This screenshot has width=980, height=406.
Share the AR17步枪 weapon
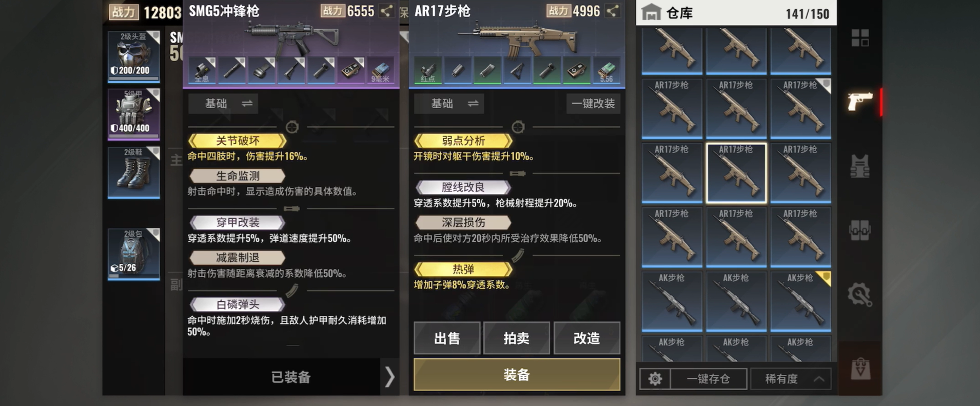[x=612, y=11]
